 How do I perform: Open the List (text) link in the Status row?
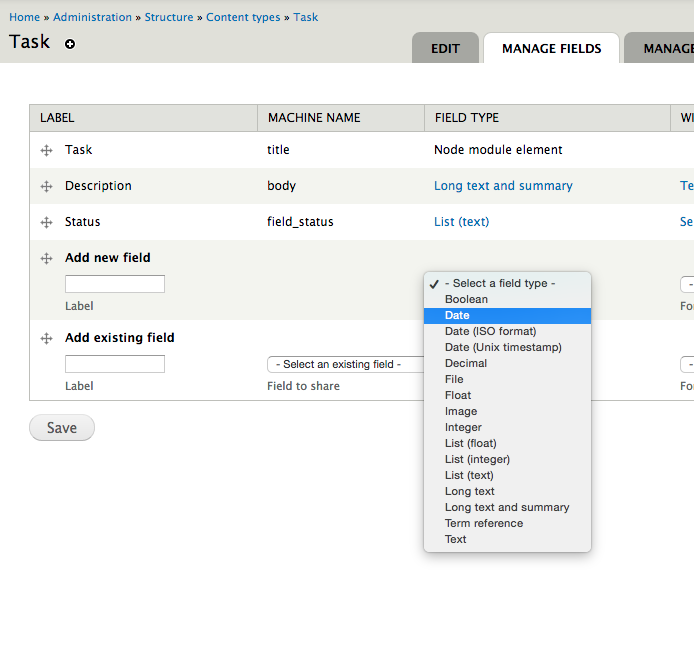pyautogui.click(x=462, y=222)
